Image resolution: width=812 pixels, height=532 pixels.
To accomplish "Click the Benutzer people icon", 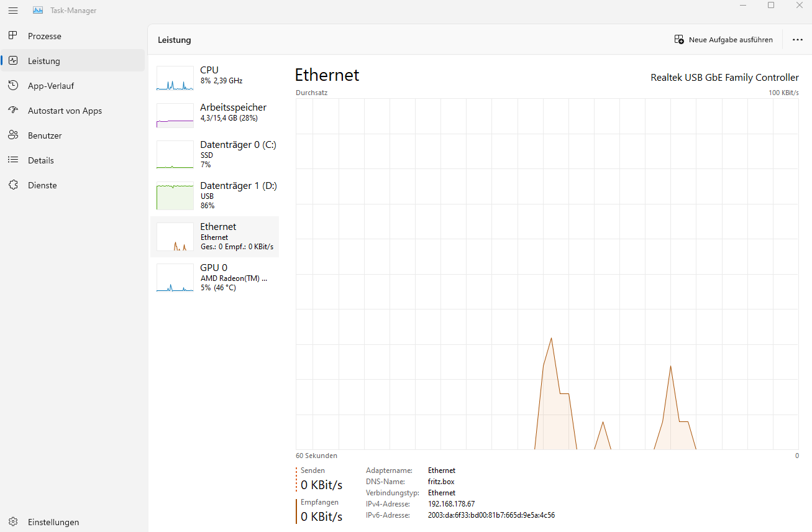I will tap(12, 135).
